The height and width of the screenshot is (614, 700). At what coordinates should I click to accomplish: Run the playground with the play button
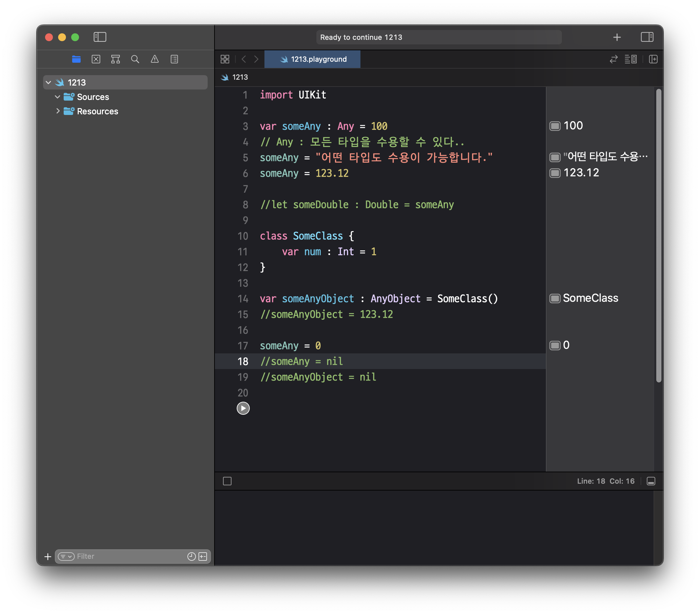pyautogui.click(x=243, y=408)
